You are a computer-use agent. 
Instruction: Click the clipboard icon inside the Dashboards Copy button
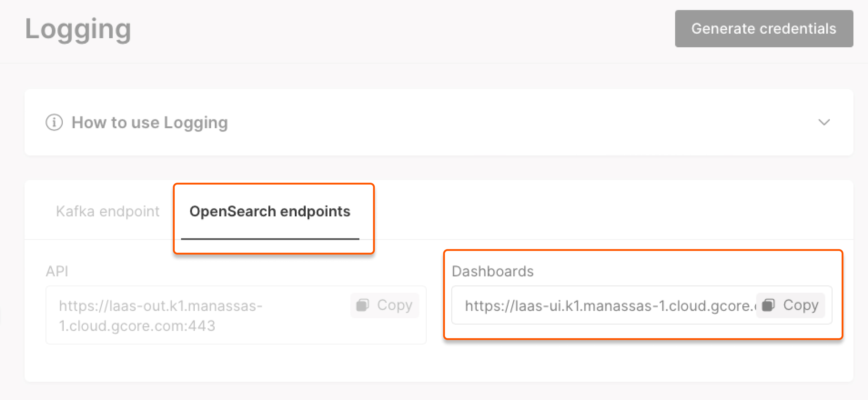point(769,305)
